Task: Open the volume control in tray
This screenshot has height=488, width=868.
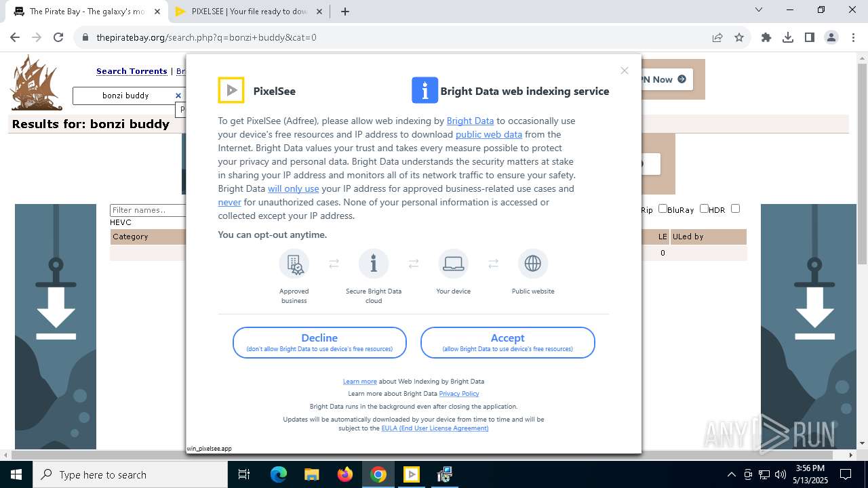Action: 781,474
